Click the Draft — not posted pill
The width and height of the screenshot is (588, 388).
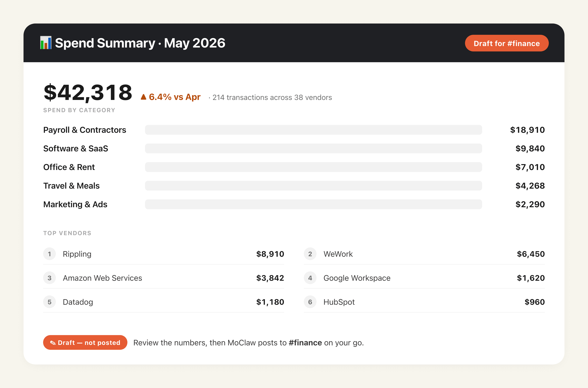pyautogui.click(x=85, y=342)
